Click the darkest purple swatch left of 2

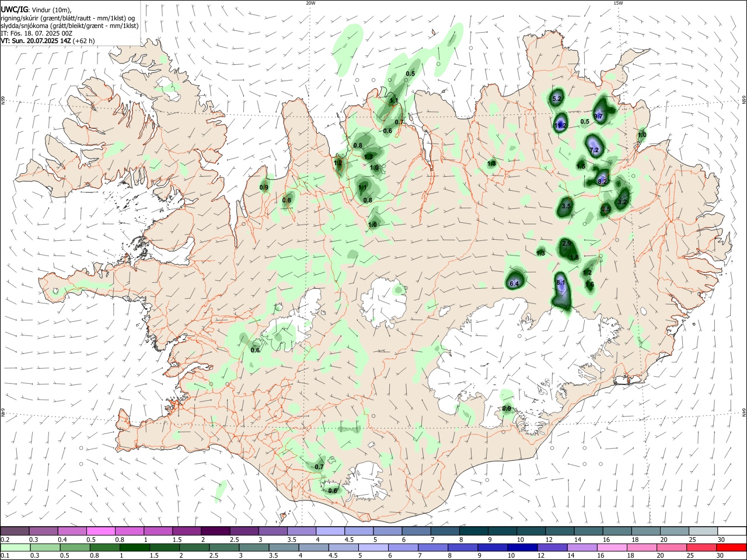point(215,531)
